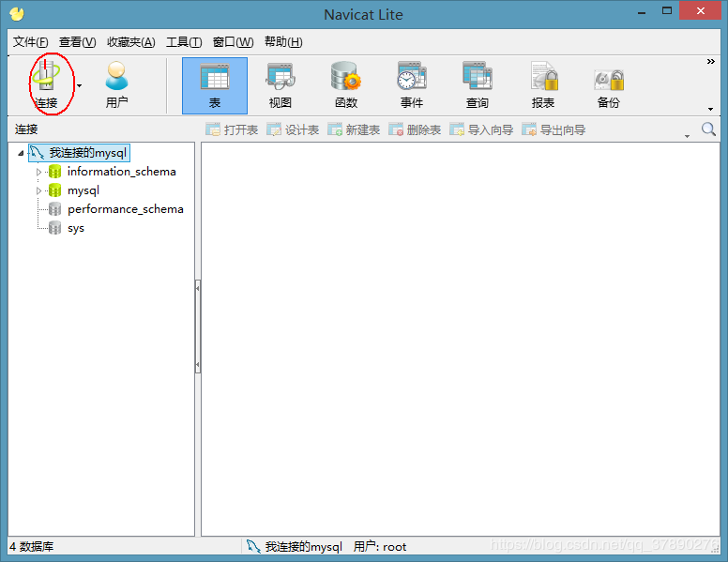Select the performance_schema database

126,209
